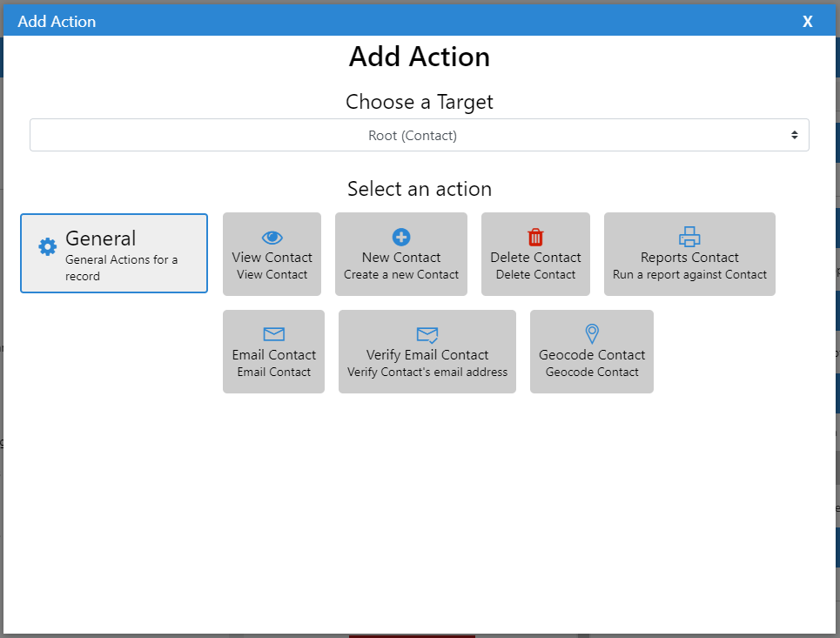The width and height of the screenshot is (840, 638).
Task: Click the printer icon for Reports Contact
Action: pyautogui.click(x=689, y=237)
